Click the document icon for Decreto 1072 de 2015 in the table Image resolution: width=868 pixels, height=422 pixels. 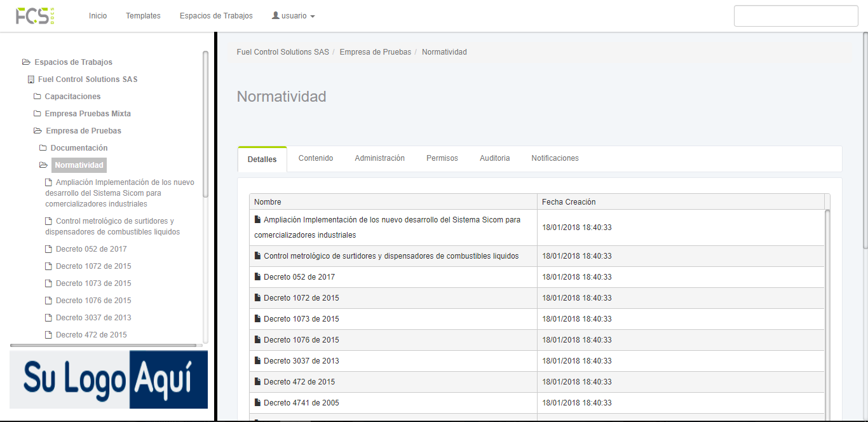[x=257, y=298]
